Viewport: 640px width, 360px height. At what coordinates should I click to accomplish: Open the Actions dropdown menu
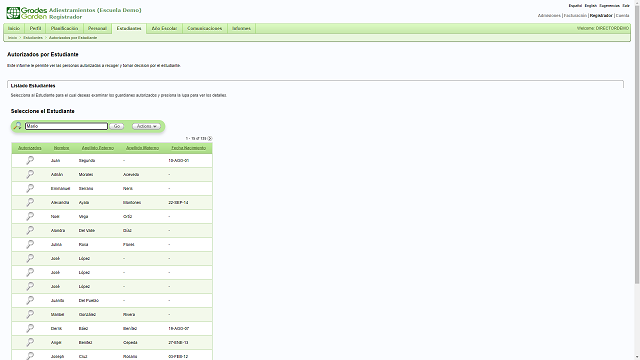[146, 126]
